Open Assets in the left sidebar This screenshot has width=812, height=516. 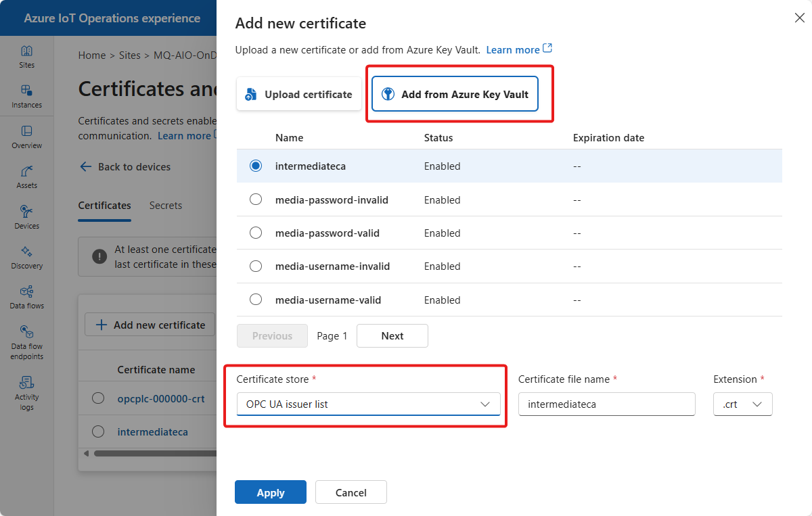(x=26, y=177)
